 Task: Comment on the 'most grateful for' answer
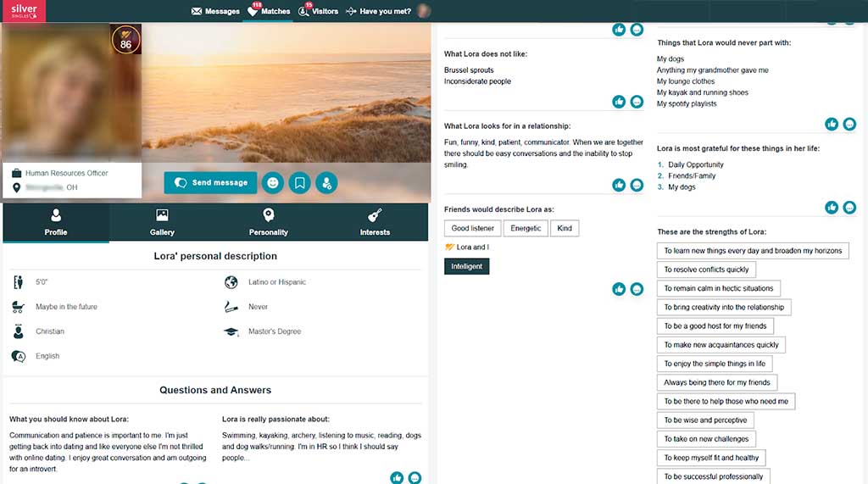849,207
